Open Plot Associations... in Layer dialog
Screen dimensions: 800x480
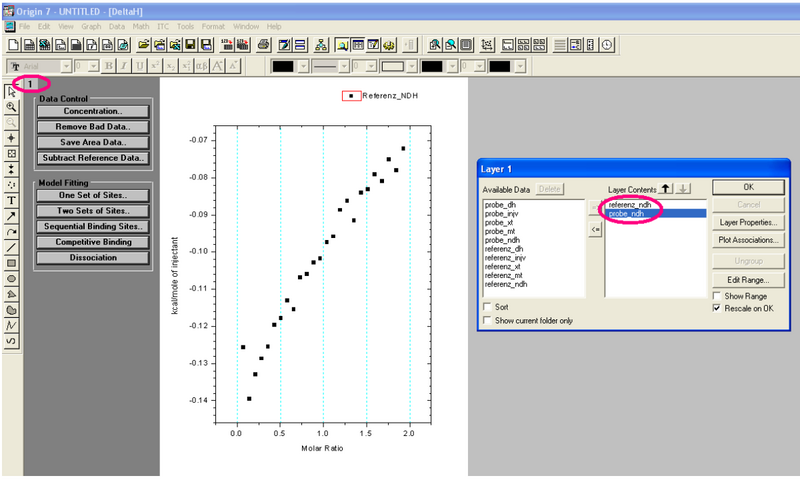tap(748, 240)
